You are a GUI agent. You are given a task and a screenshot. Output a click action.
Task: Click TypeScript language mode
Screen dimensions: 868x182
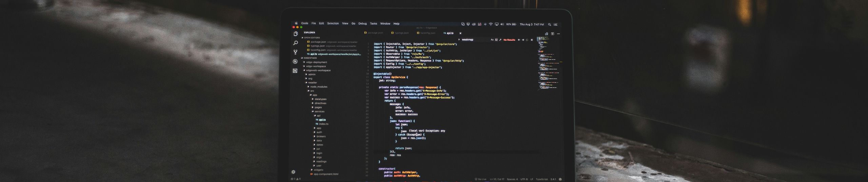[542, 179]
